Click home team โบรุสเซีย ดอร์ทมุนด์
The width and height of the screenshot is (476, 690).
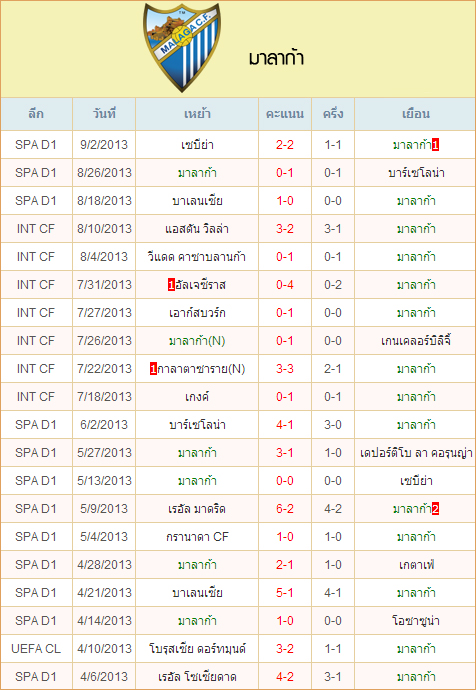[x=197, y=649]
